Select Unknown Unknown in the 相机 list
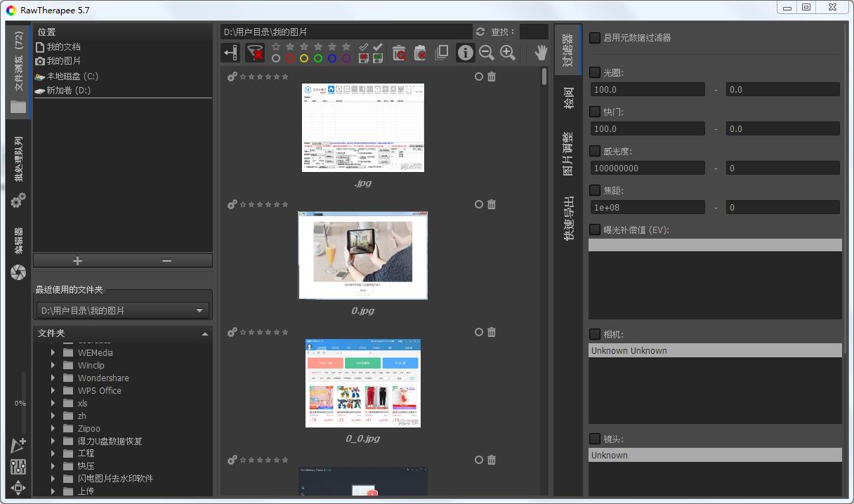The image size is (854, 504). [715, 350]
